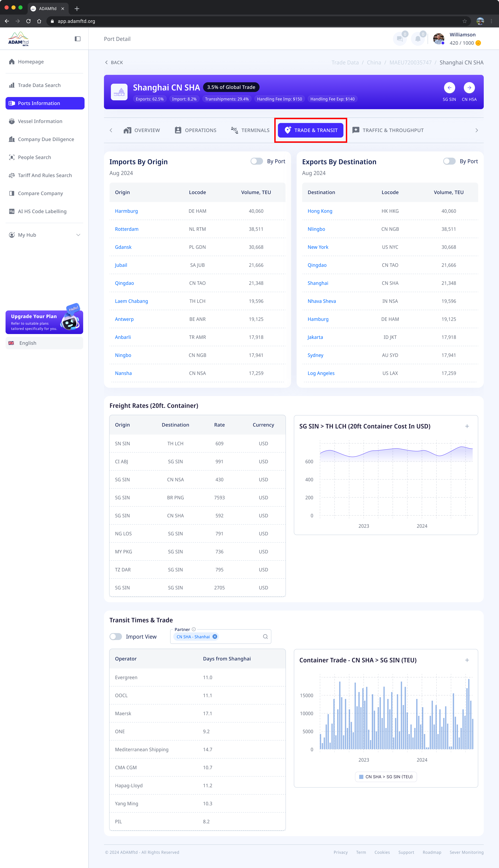Open the notifications bell icon

pos(418,39)
